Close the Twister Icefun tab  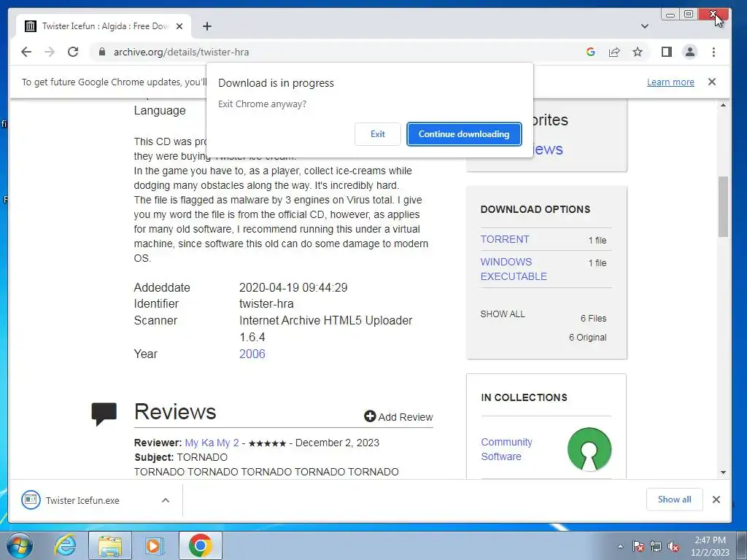[179, 26]
